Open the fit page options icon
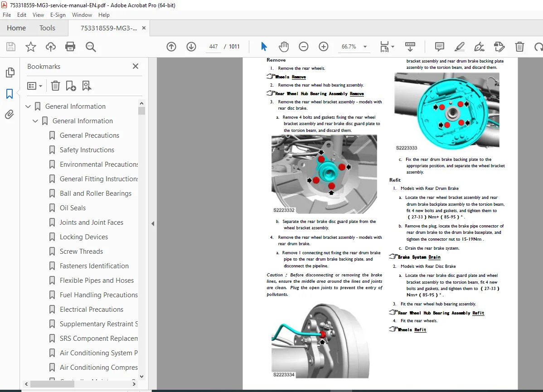 [387, 47]
